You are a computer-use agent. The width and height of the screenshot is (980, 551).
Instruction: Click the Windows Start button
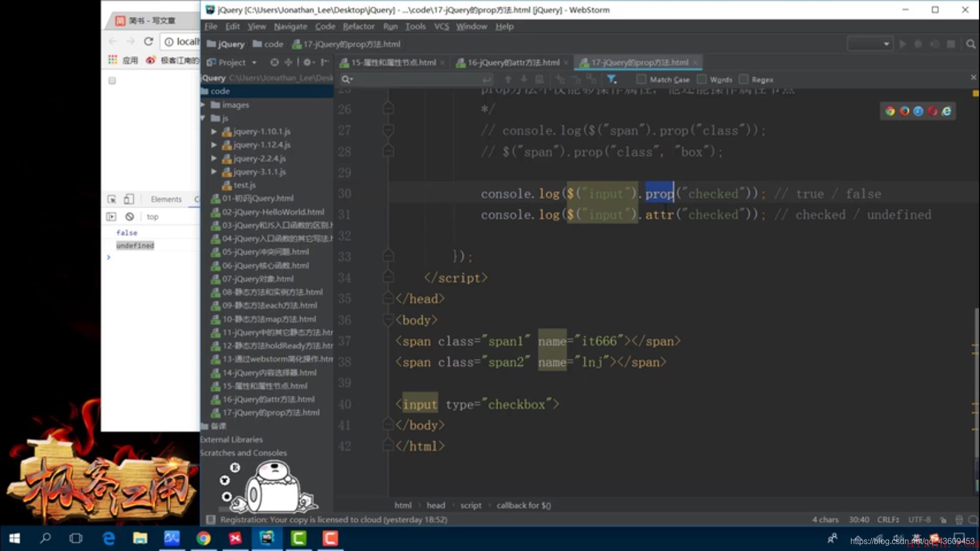pos(15,538)
